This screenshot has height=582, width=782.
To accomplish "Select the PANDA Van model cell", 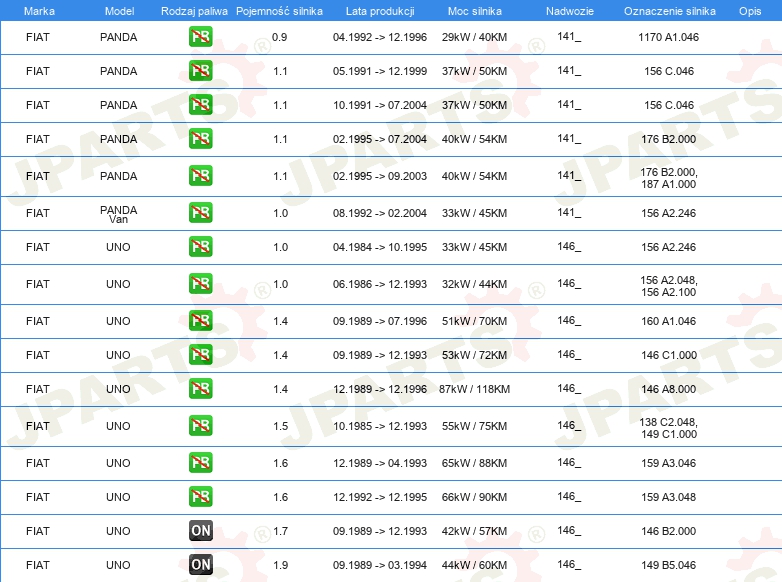I will (x=118, y=214).
